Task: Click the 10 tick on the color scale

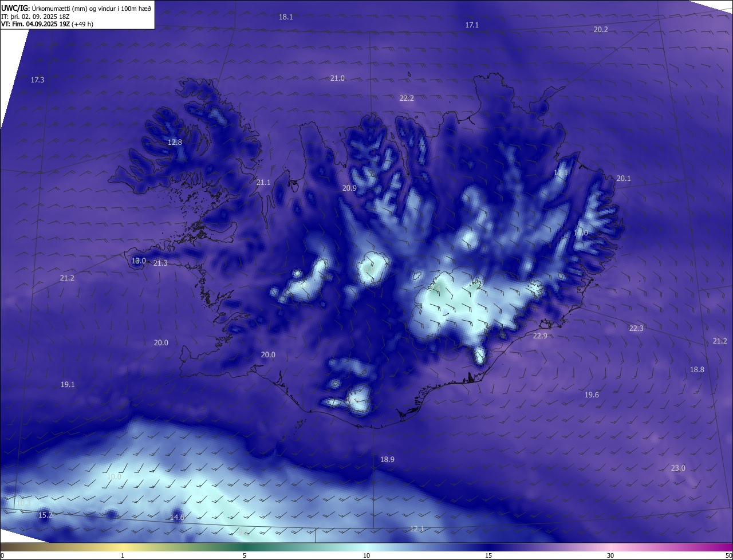Action: (x=366, y=555)
